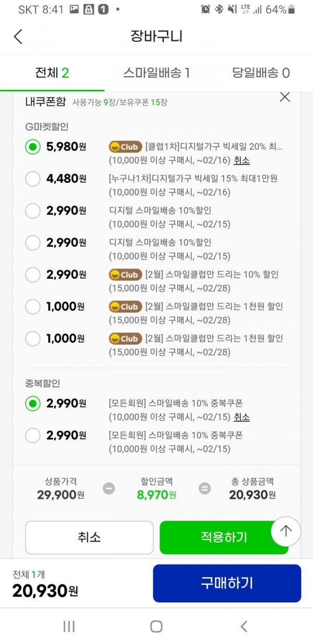The width and height of the screenshot is (313, 644).
Task: Tap 적용하기 to apply coupons
Action: (224, 537)
